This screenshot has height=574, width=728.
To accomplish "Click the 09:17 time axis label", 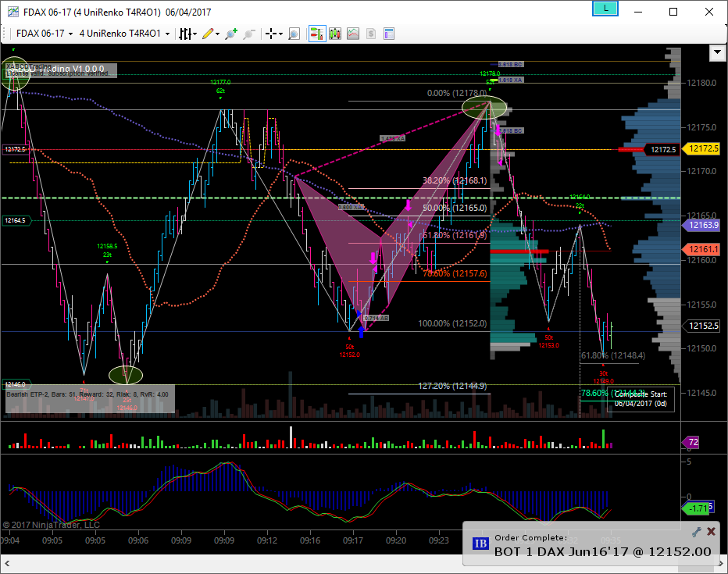I will 353,540.
